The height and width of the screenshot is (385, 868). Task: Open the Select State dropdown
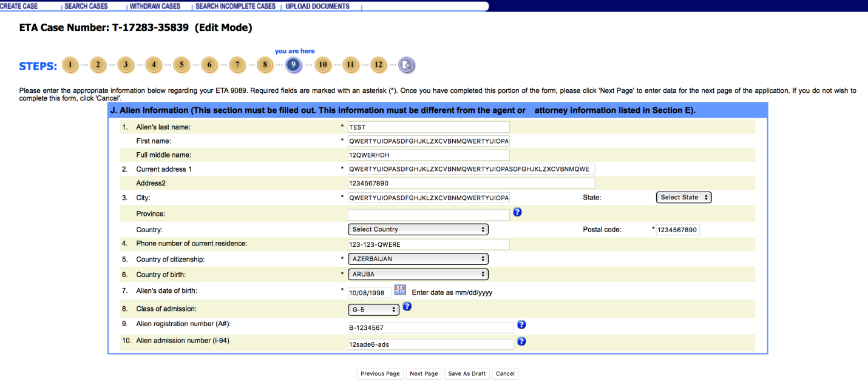(683, 198)
